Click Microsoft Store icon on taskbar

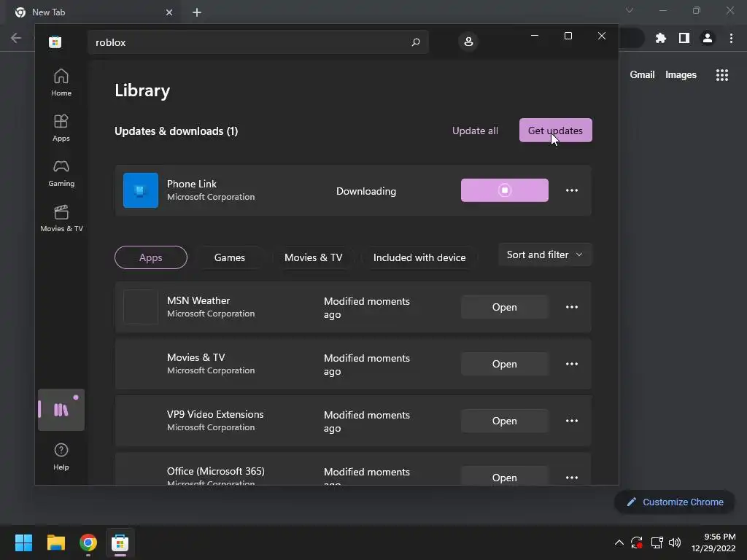point(120,542)
